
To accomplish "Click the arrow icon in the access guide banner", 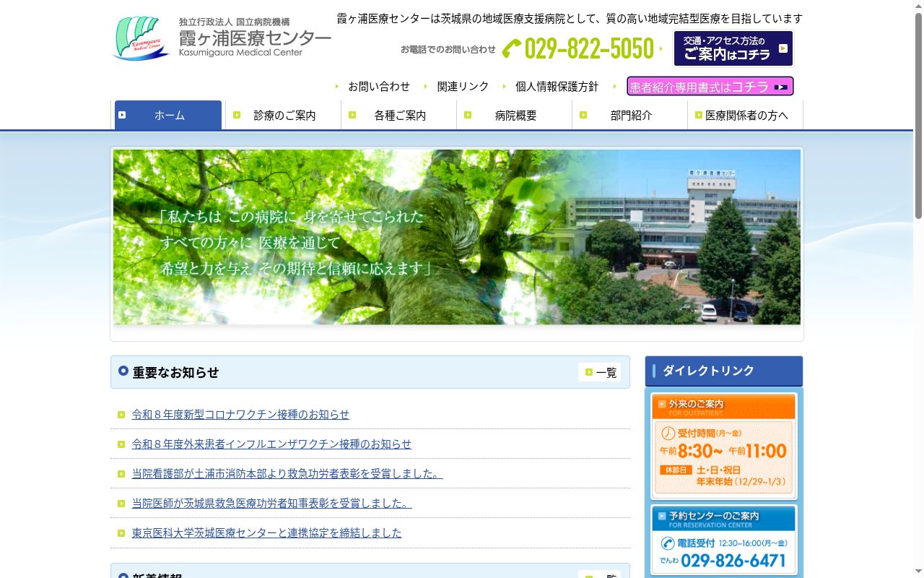I will click(x=783, y=49).
